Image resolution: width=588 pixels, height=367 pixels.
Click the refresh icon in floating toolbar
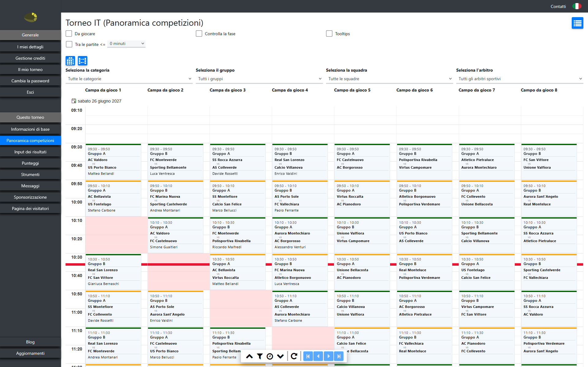[294, 356]
